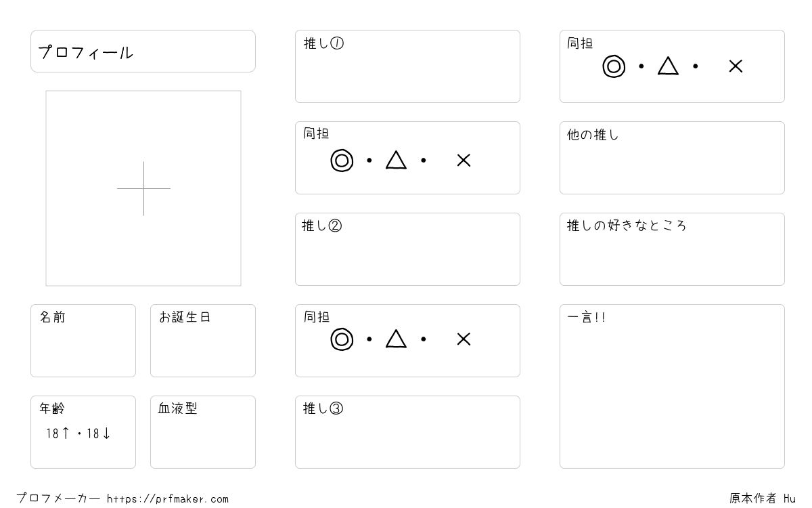Click the 名前 name field

pyautogui.click(x=83, y=341)
